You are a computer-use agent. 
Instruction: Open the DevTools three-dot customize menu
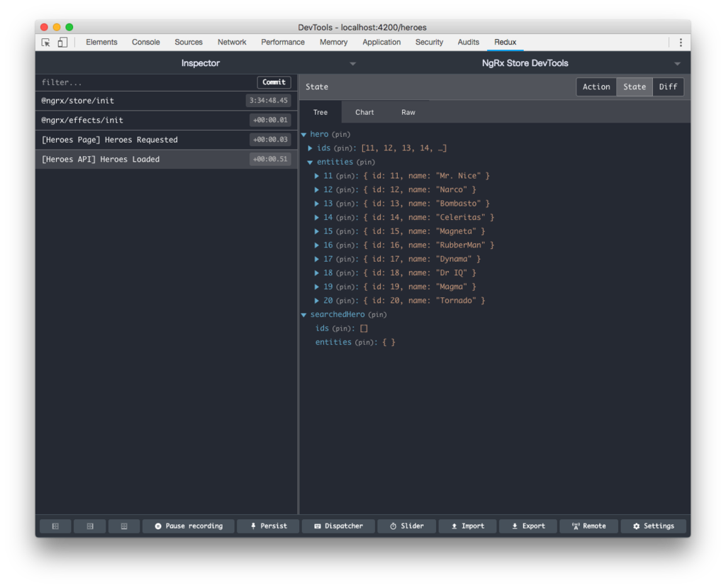[x=680, y=42]
